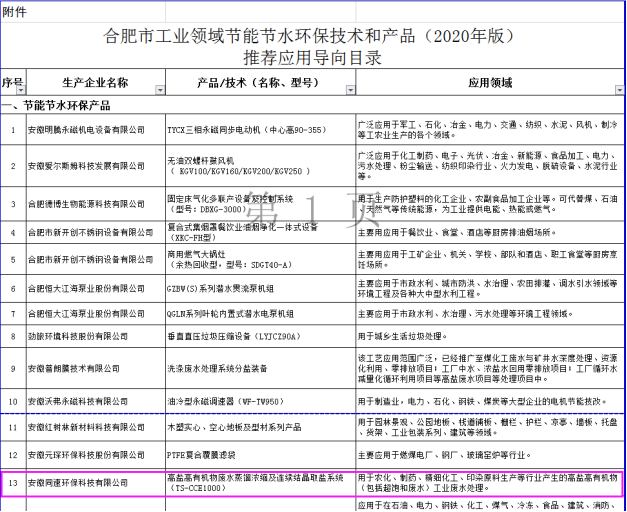Click the application cell starting 用于农化、制药、精细化工

[490, 483]
